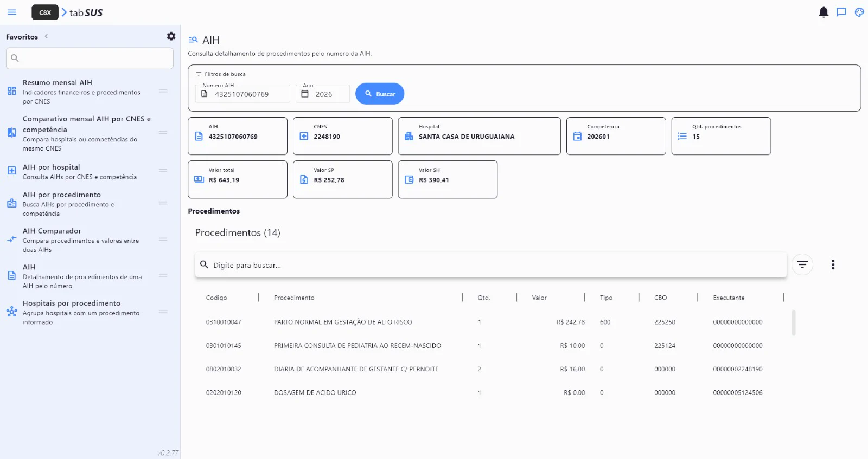Image resolution: width=868 pixels, height=459 pixels.
Task: Click the CNES 2248190 card
Action: click(342, 136)
